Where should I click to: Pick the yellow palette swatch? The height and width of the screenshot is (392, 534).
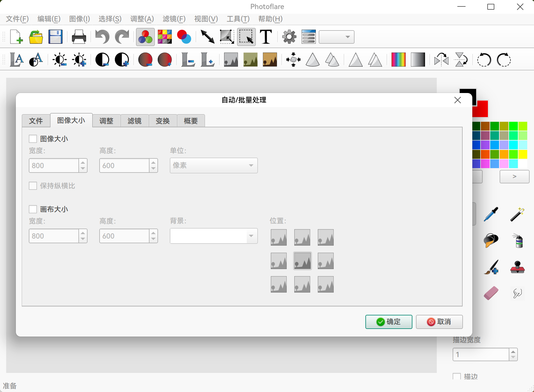pyautogui.click(x=523, y=154)
